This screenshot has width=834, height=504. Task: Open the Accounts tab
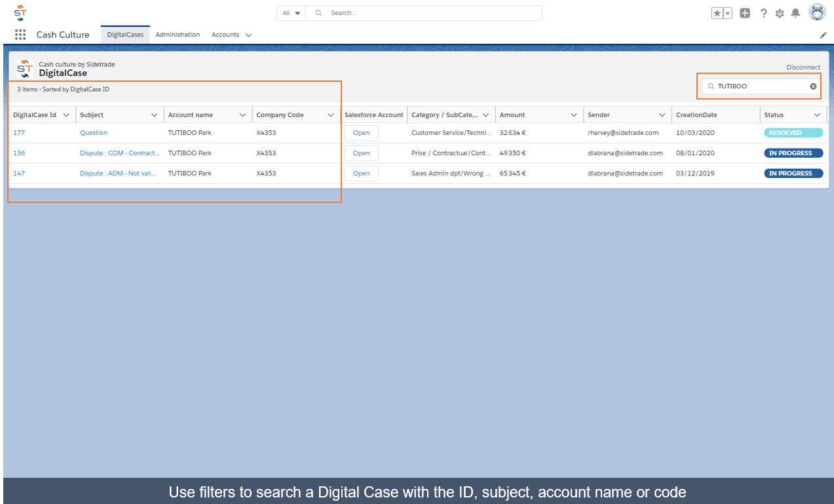225,35
